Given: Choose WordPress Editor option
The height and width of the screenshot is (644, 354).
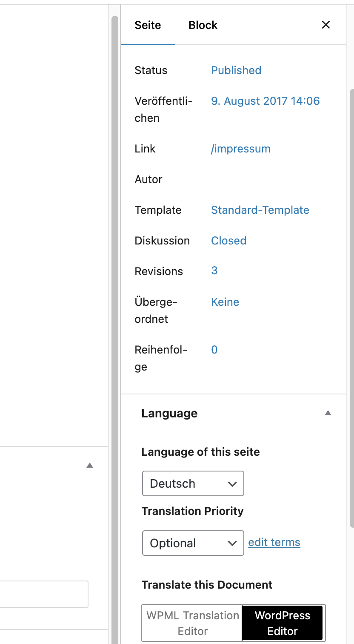Looking at the screenshot, I should pyautogui.click(x=283, y=623).
